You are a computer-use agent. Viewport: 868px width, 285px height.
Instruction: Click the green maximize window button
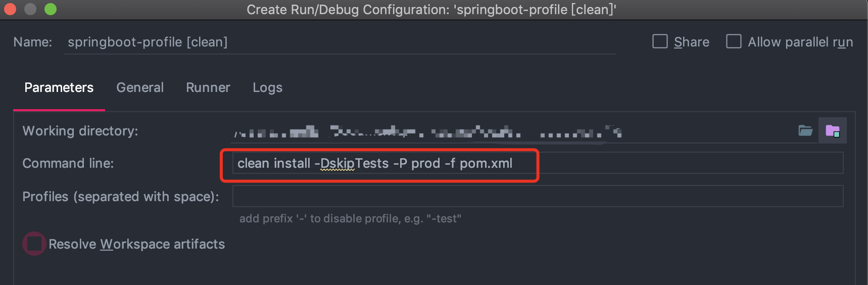pos(51,9)
